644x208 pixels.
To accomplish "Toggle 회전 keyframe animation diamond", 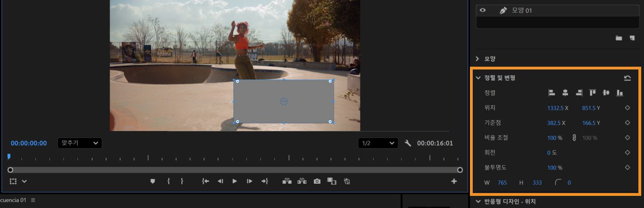I will tap(627, 153).
